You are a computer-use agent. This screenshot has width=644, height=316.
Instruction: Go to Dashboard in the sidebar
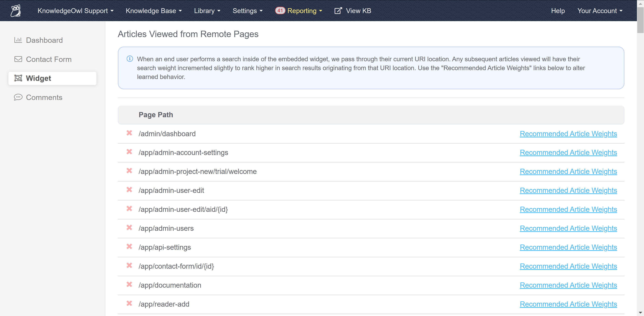pyautogui.click(x=44, y=40)
